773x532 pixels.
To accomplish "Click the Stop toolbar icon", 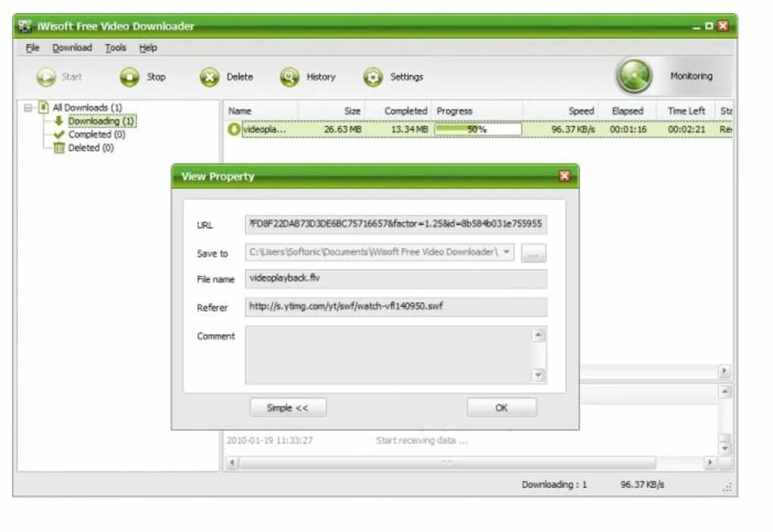I will pos(130,77).
